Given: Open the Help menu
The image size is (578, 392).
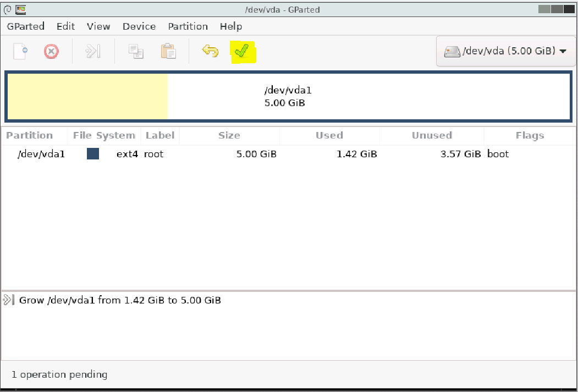Looking at the screenshot, I should [x=231, y=26].
